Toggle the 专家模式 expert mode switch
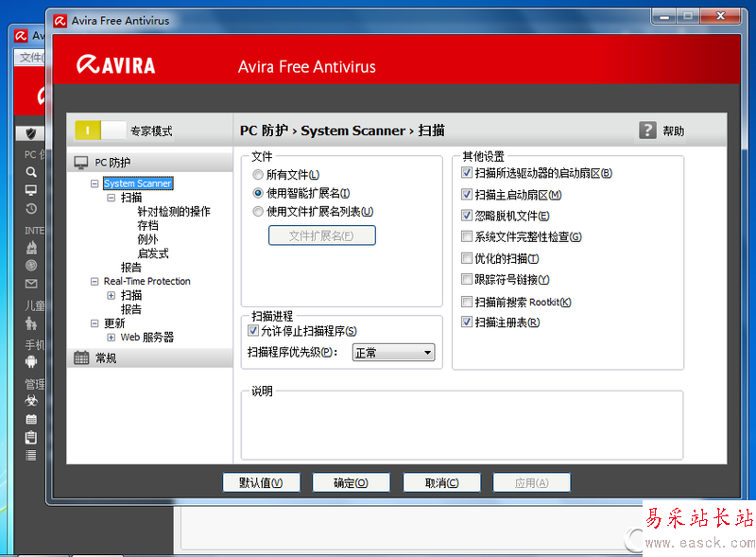Screen dimensions: 756x557 pyautogui.click(x=100, y=131)
